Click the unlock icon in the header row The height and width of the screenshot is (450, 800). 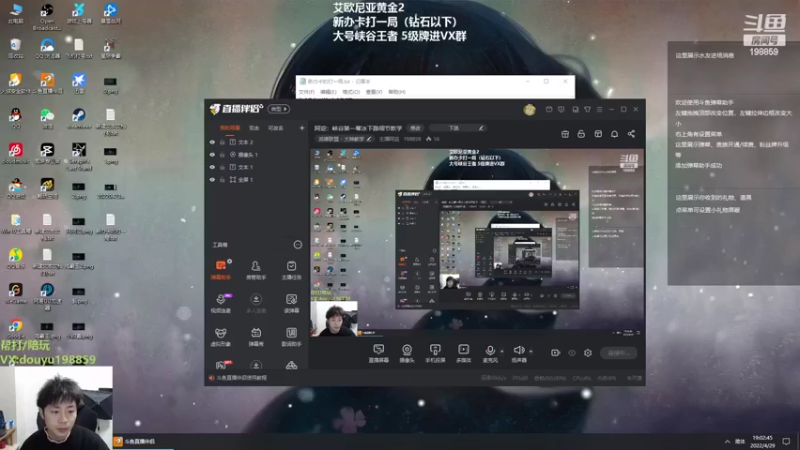(x=581, y=134)
